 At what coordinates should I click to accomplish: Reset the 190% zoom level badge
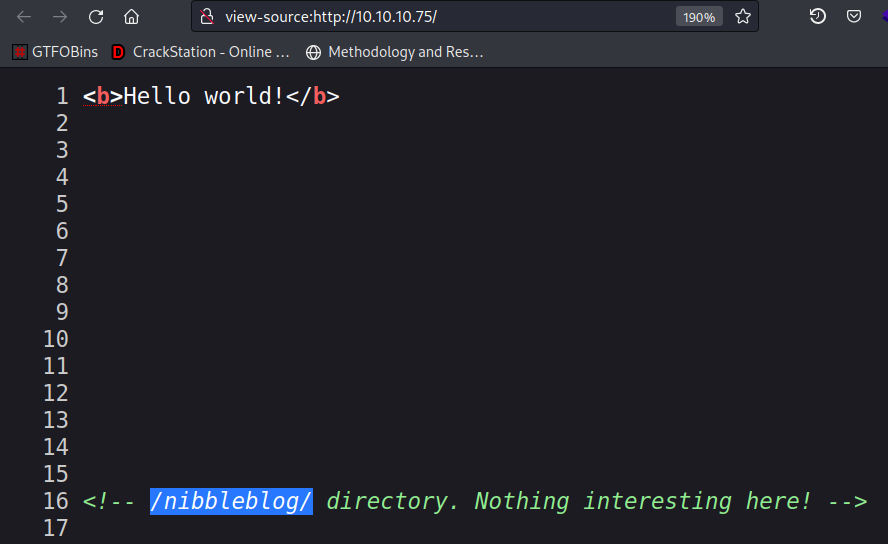(x=699, y=17)
